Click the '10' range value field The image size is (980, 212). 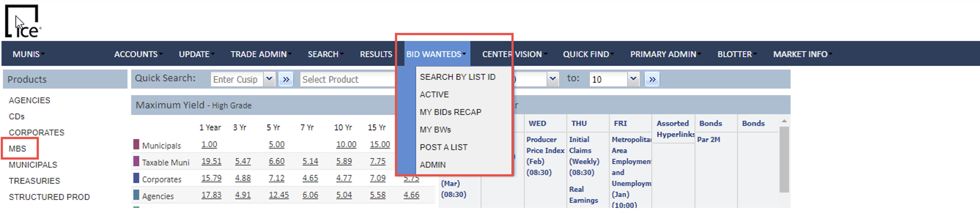[608, 79]
